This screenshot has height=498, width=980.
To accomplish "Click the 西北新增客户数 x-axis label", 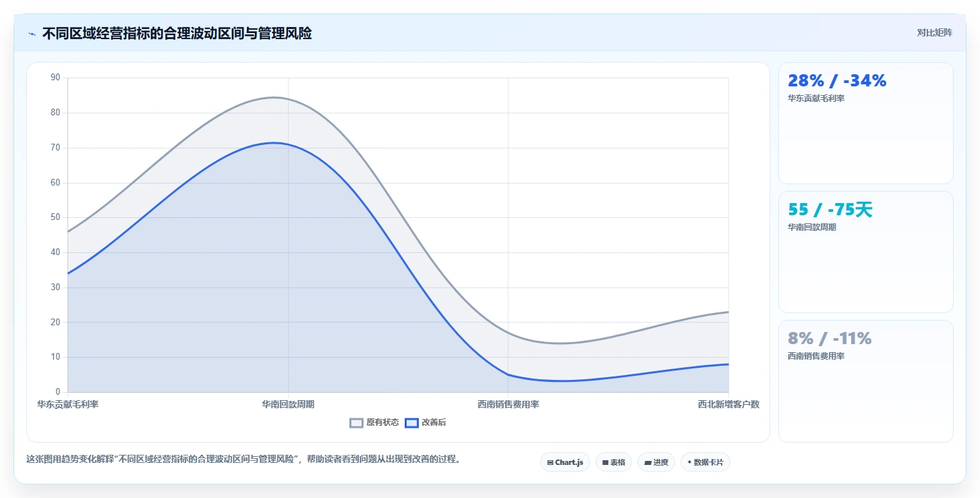I will click(x=728, y=404).
